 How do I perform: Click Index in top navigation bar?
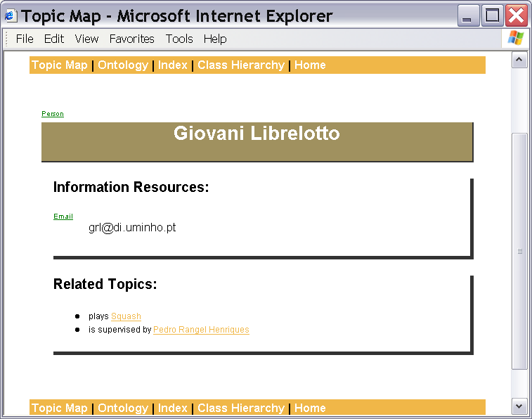tap(173, 65)
